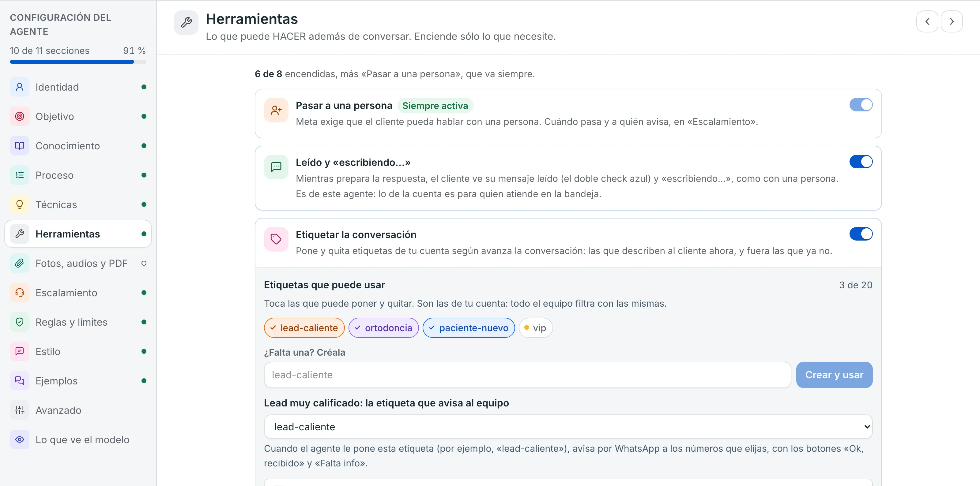Click the ¿Falta una? Créala tag name field
The image size is (980, 486).
point(527,375)
